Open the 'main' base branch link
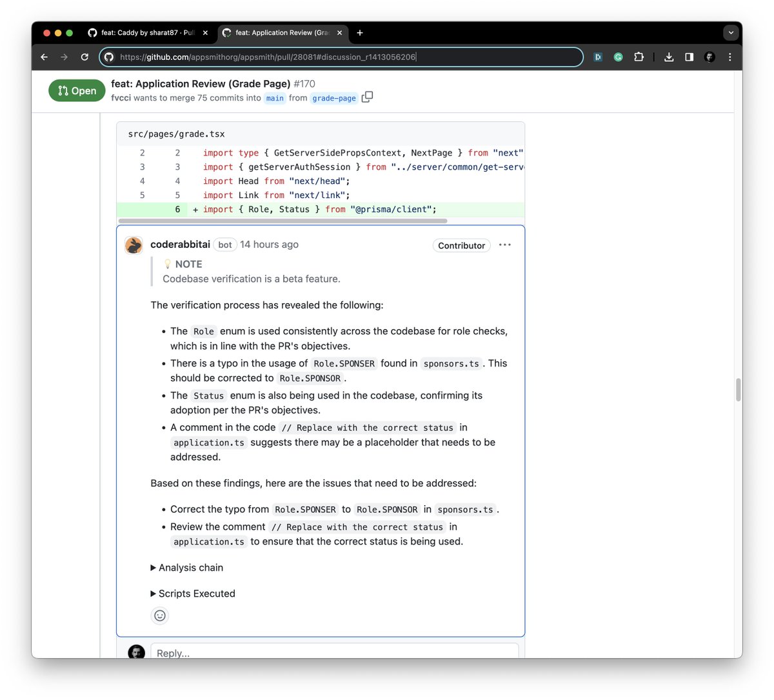Screen dimensions: 774x700 point(275,98)
